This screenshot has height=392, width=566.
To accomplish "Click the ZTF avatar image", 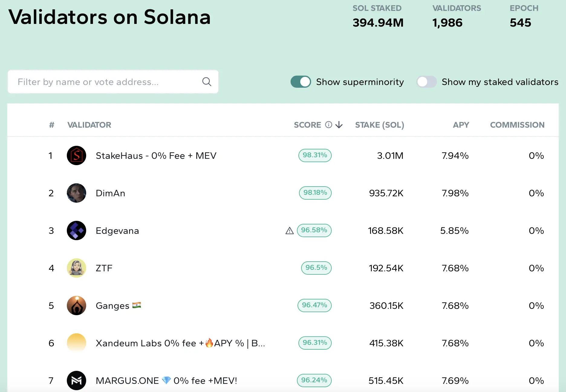I will [76, 268].
